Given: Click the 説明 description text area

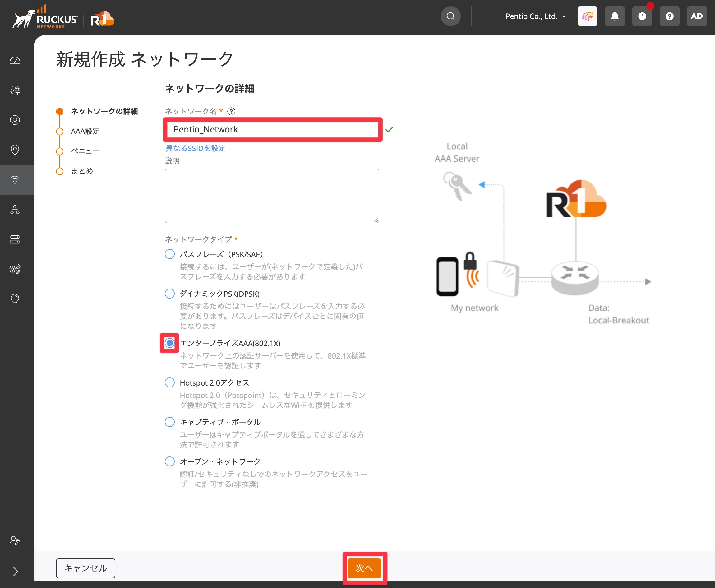Looking at the screenshot, I should (272, 196).
